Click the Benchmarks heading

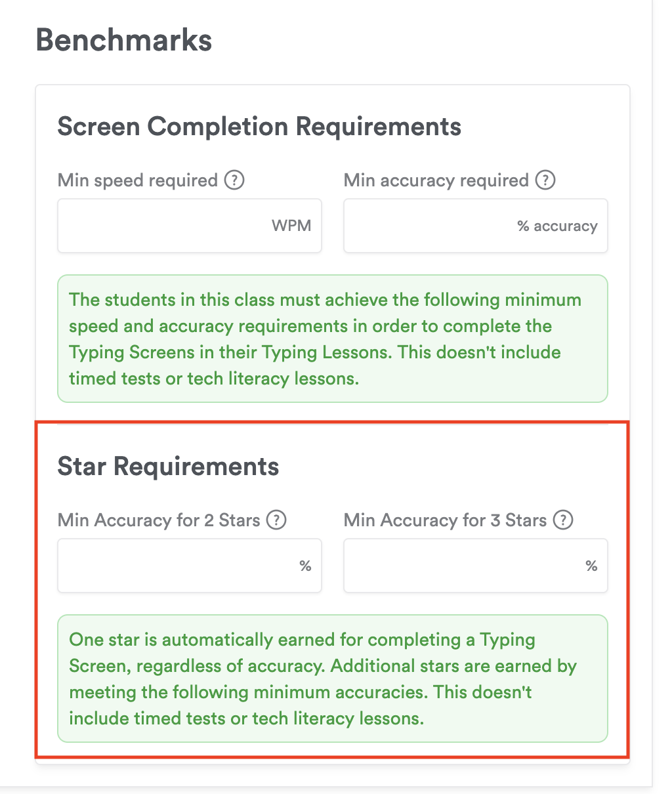pos(124,40)
